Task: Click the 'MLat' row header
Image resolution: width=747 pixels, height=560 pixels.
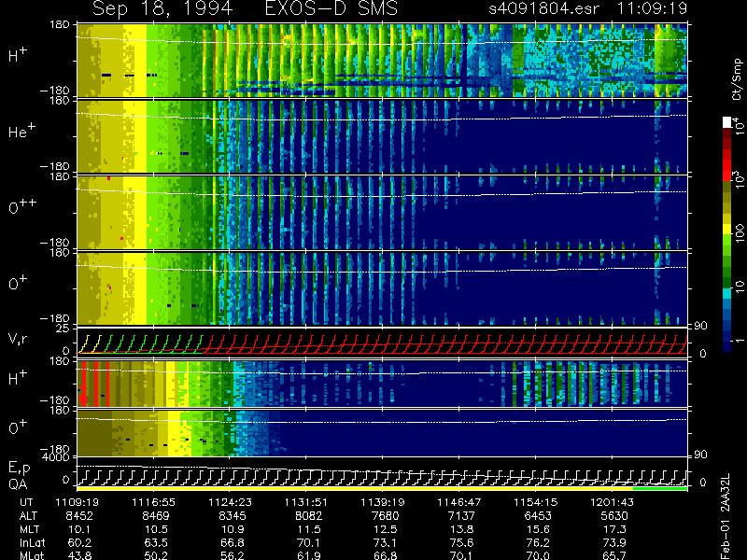Action: pyautogui.click(x=32, y=555)
